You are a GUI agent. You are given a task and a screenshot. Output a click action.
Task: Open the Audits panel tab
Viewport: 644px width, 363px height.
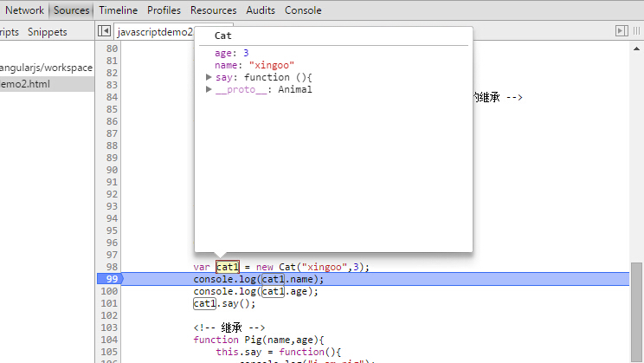pyautogui.click(x=261, y=10)
